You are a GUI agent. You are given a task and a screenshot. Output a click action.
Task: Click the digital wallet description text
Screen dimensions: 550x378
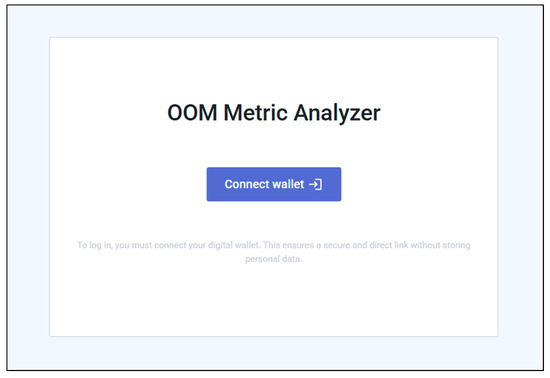(274, 252)
